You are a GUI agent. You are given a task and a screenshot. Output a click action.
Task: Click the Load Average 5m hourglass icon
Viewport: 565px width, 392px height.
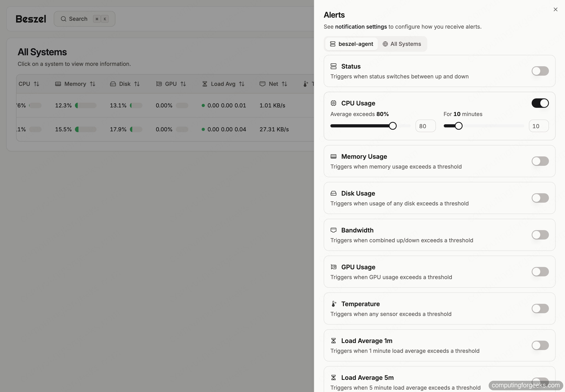pyautogui.click(x=333, y=377)
